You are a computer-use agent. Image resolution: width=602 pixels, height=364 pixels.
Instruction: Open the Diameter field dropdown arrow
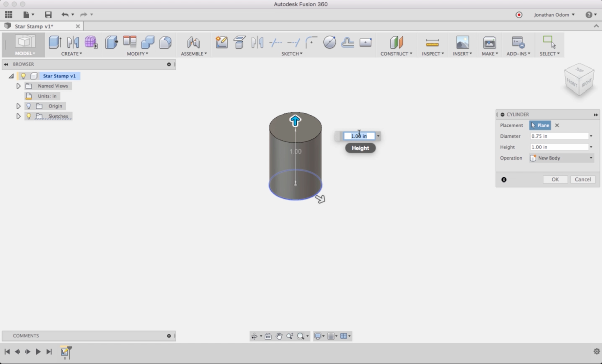coord(591,136)
